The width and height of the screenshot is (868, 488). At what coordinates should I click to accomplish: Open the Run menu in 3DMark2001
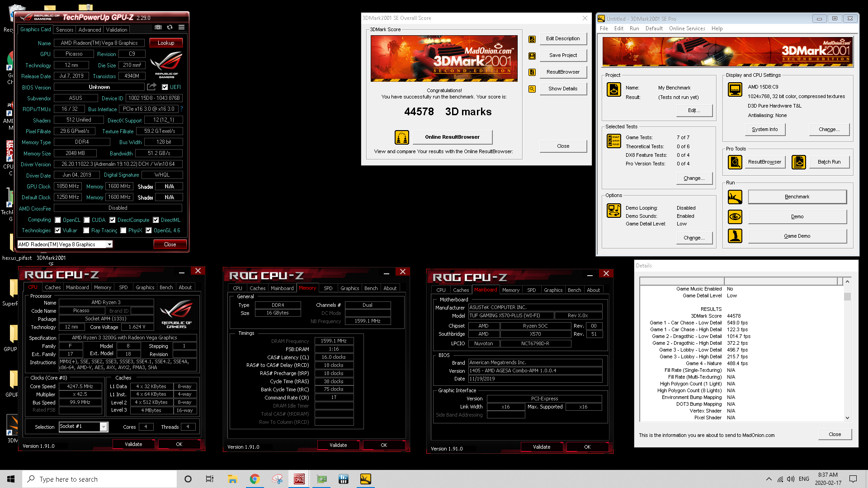click(x=634, y=28)
